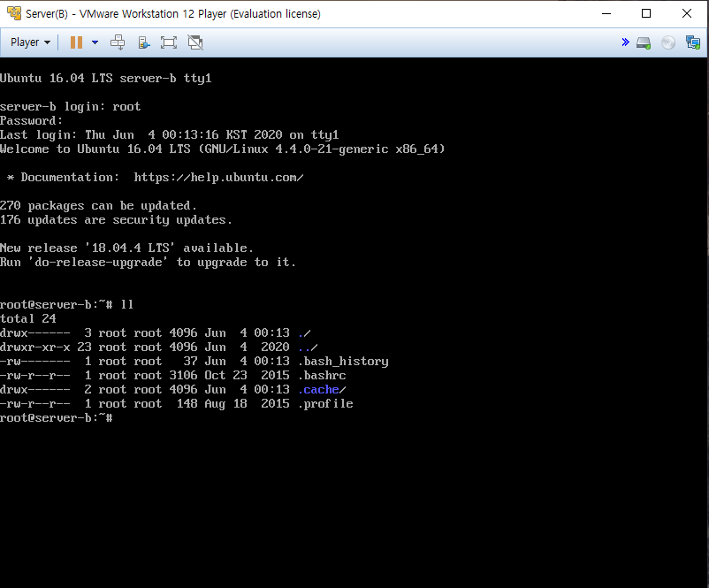Click the https://help.ubuntu.com/ documentation URL
The image size is (709, 588).
pyautogui.click(x=219, y=178)
